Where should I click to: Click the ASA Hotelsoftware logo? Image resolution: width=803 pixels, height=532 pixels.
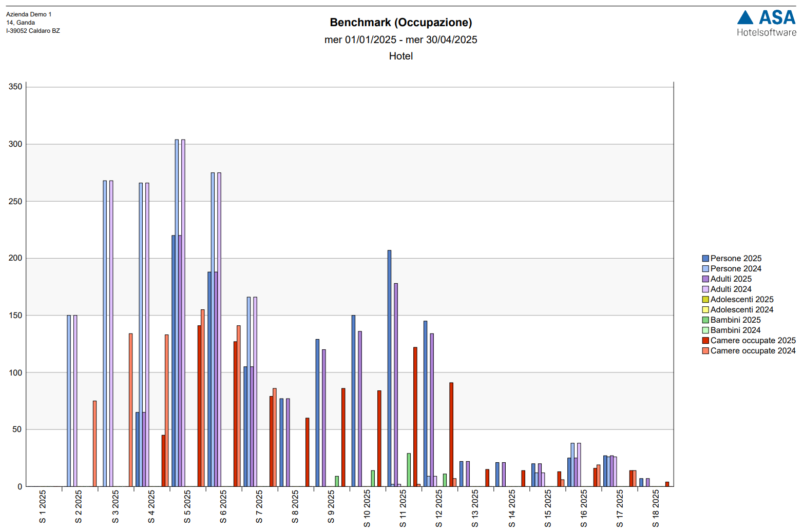(x=766, y=24)
